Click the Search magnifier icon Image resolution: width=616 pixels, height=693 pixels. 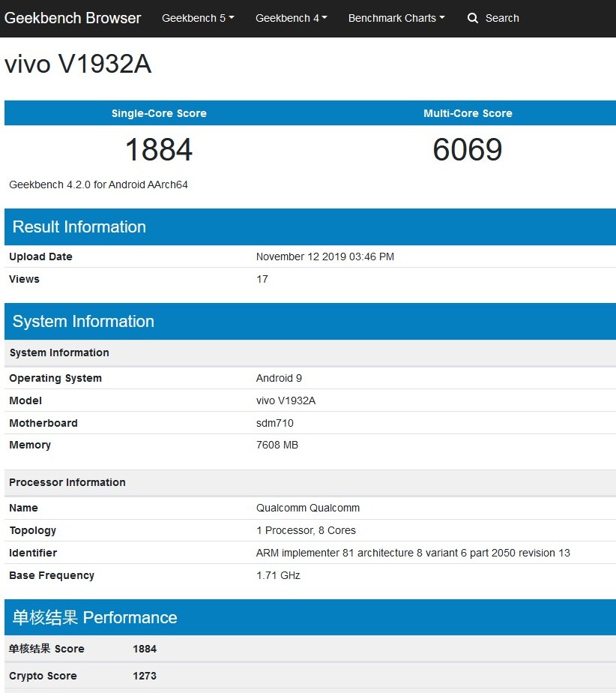click(472, 18)
